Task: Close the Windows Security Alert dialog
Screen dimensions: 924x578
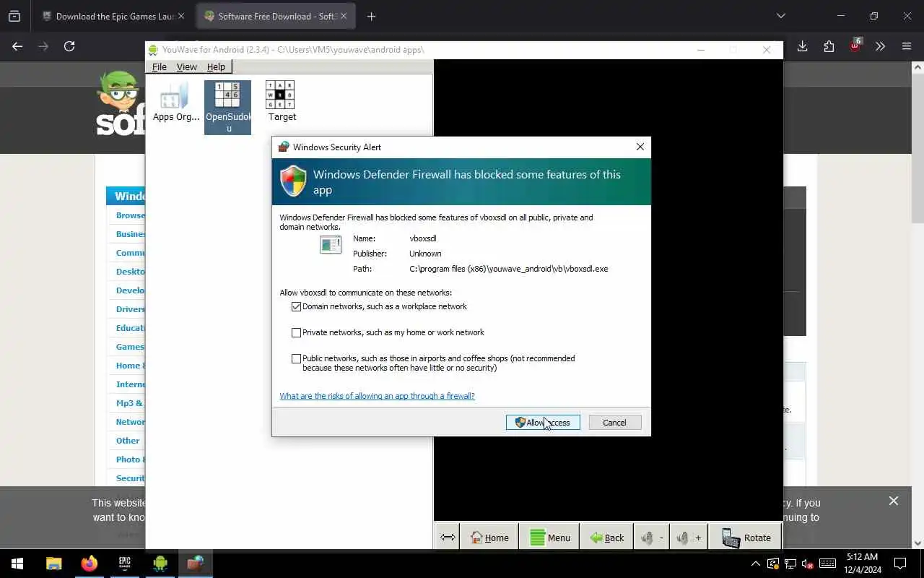Action: coord(640,147)
